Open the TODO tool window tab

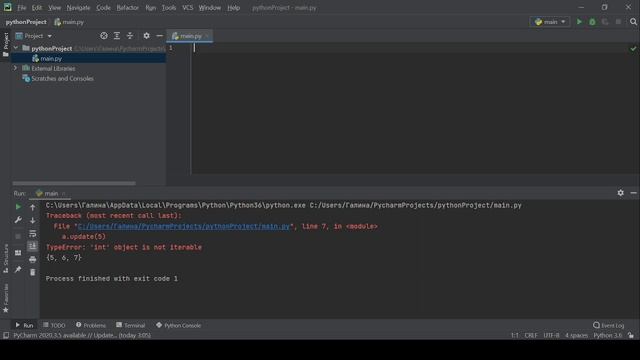pos(54,325)
